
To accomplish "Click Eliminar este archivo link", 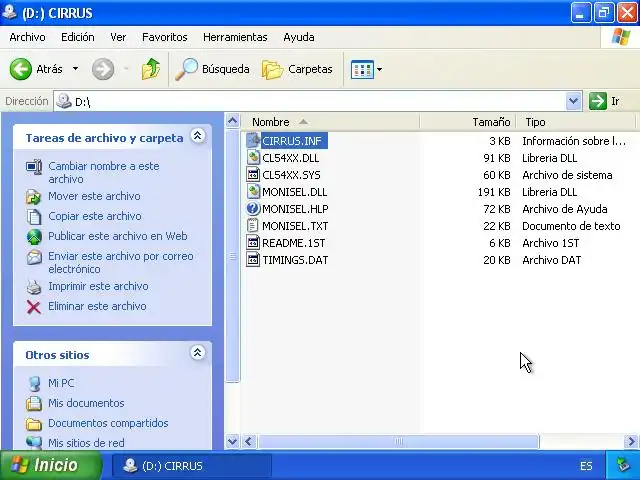I will point(97,306).
